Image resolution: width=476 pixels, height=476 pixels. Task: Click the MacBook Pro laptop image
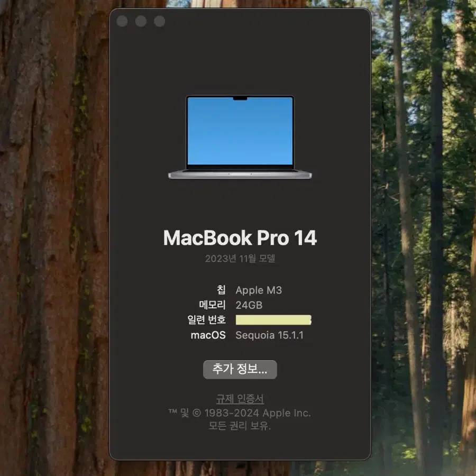[240, 137]
